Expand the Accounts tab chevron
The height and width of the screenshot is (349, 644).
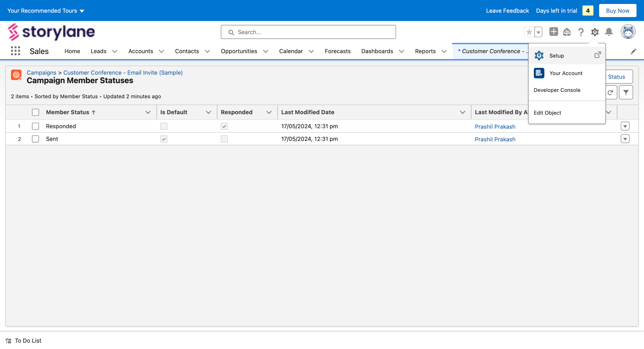pyautogui.click(x=162, y=51)
